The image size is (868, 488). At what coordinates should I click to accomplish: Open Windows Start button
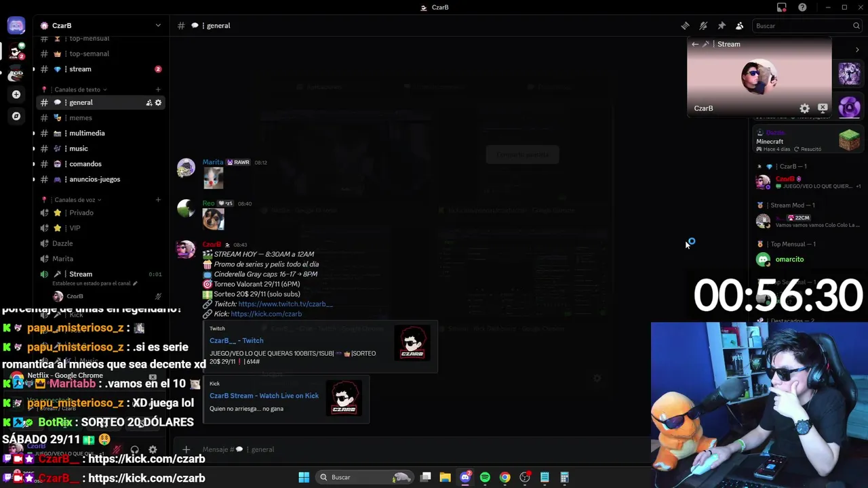point(304,477)
